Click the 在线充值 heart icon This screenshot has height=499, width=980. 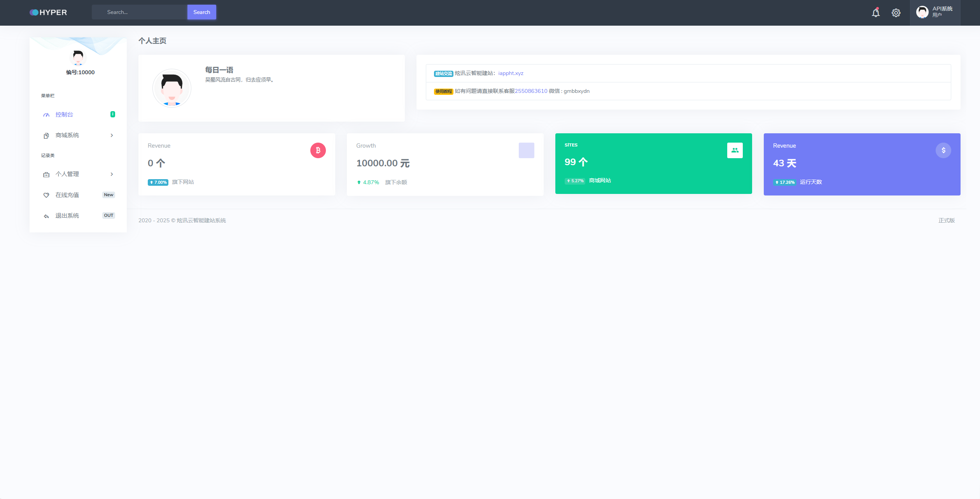pos(46,195)
